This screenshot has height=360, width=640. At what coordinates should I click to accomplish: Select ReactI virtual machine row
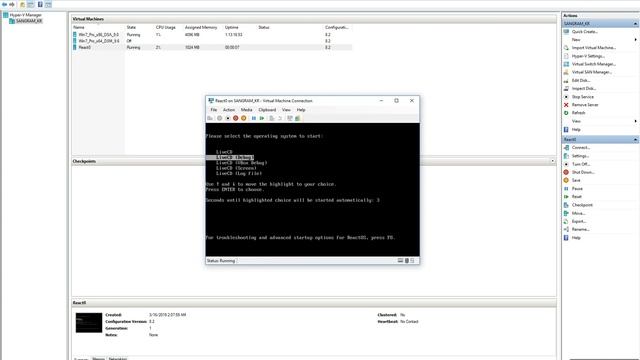click(212, 47)
